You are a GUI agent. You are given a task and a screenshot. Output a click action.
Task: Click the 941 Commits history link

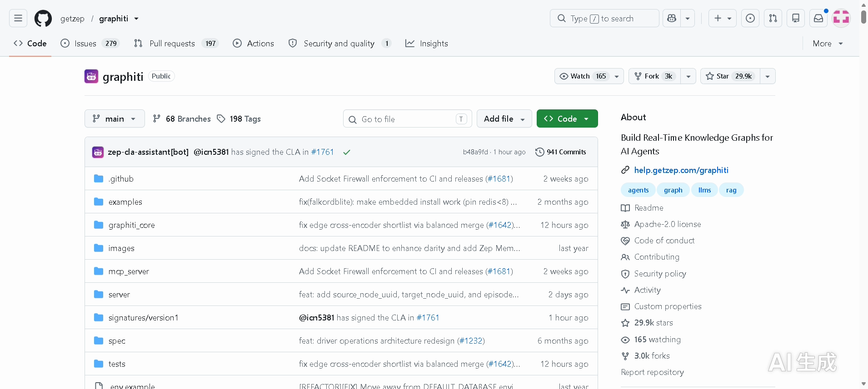click(561, 152)
